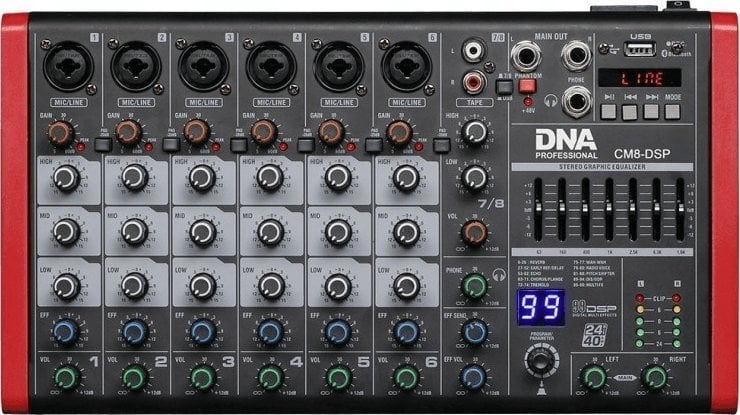Image resolution: width=740 pixels, height=415 pixels.
Task: Toggle the red PHANTOM +48V switch
Action: point(526,86)
